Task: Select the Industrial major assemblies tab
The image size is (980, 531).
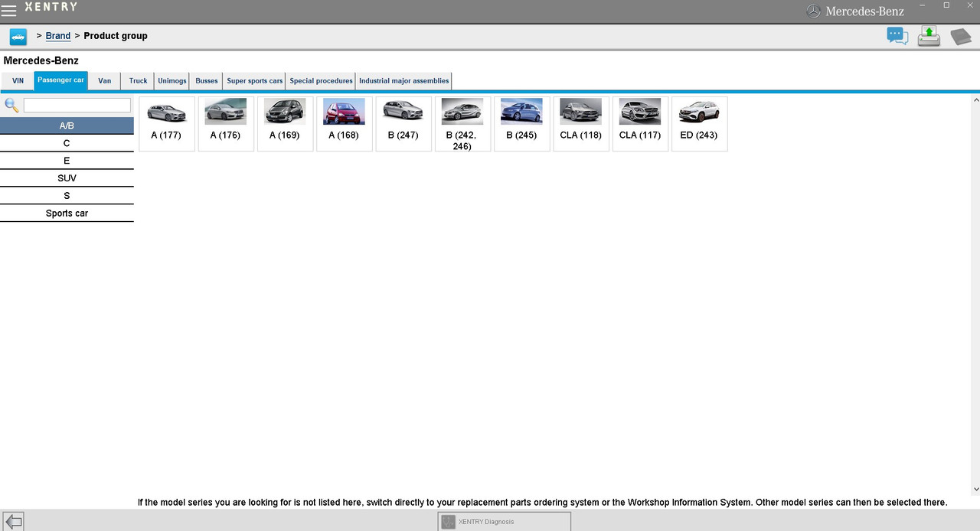Action: [x=404, y=81]
